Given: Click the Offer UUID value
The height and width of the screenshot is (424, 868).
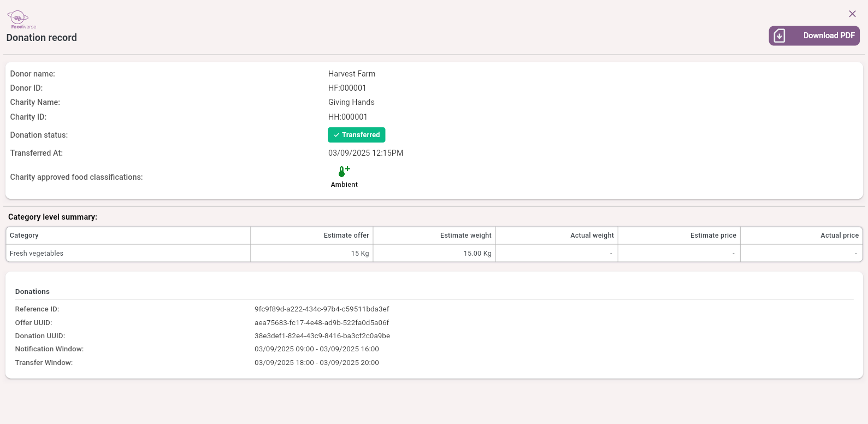Looking at the screenshot, I should [x=322, y=323].
